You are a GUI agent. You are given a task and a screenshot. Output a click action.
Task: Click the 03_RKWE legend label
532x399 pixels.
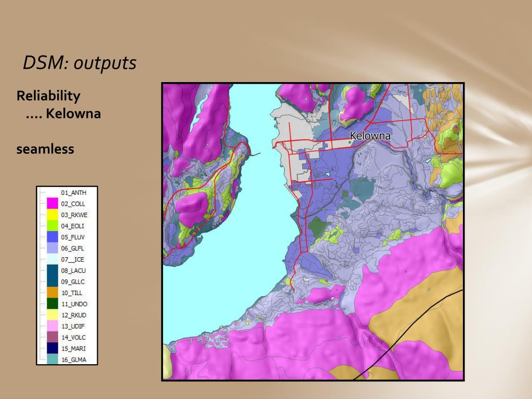74,215
